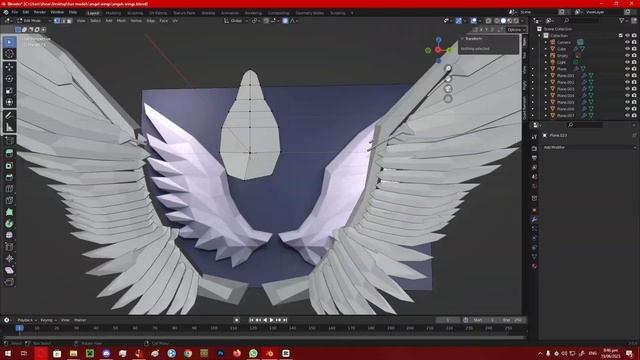Expand the Plane.003 tree row

coord(545,89)
